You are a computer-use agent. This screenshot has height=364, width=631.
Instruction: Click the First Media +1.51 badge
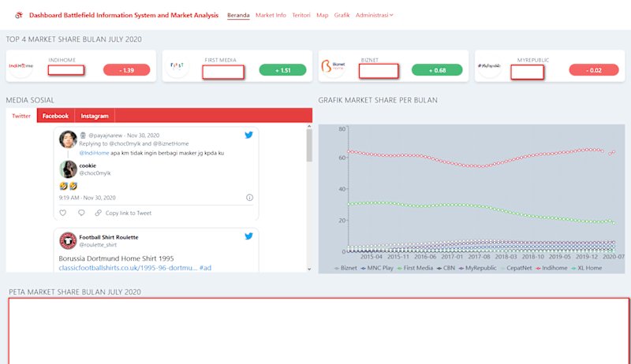pos(282,70)
